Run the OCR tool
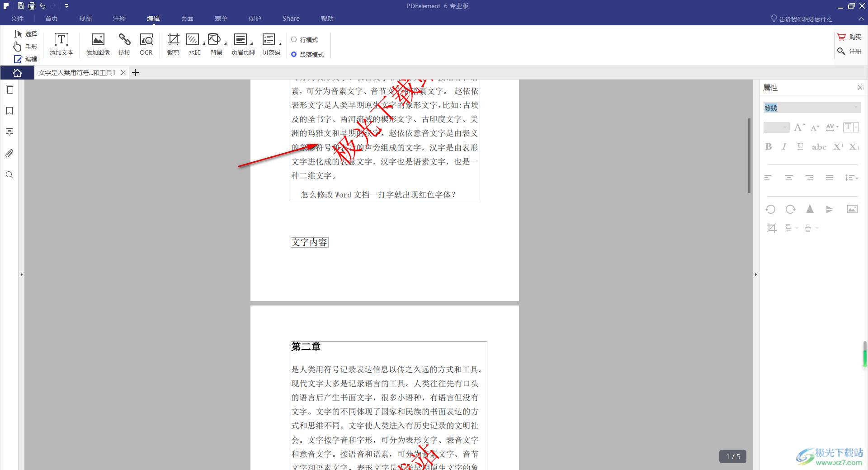 [146, 44]
